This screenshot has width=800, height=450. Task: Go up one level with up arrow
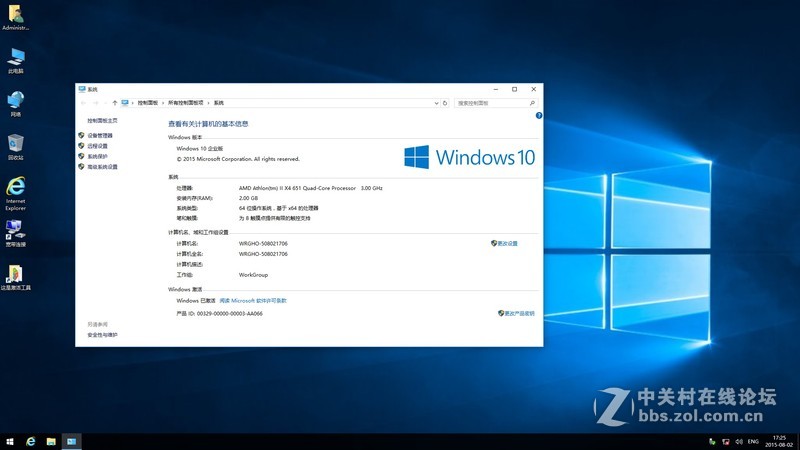[115, 103]
